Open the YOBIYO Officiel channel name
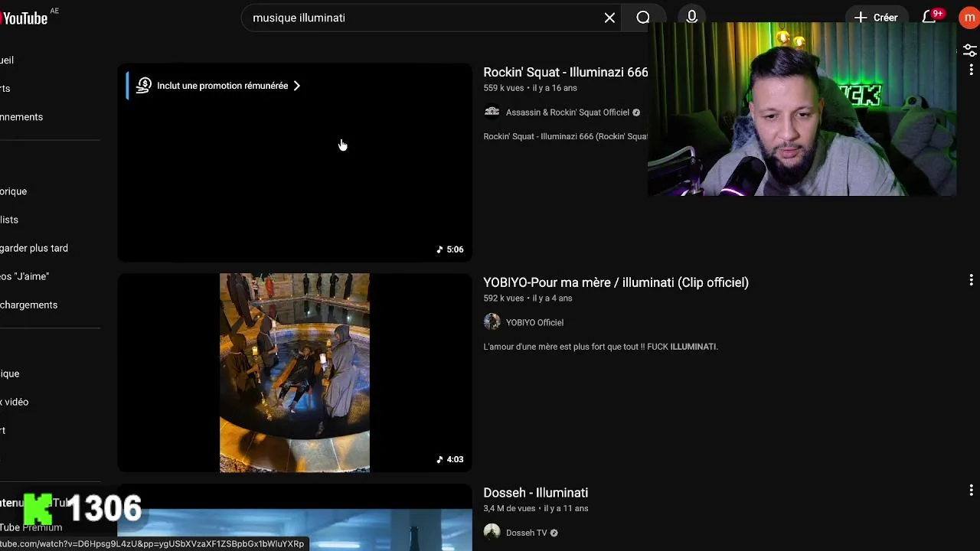 (x=534, y=323)
